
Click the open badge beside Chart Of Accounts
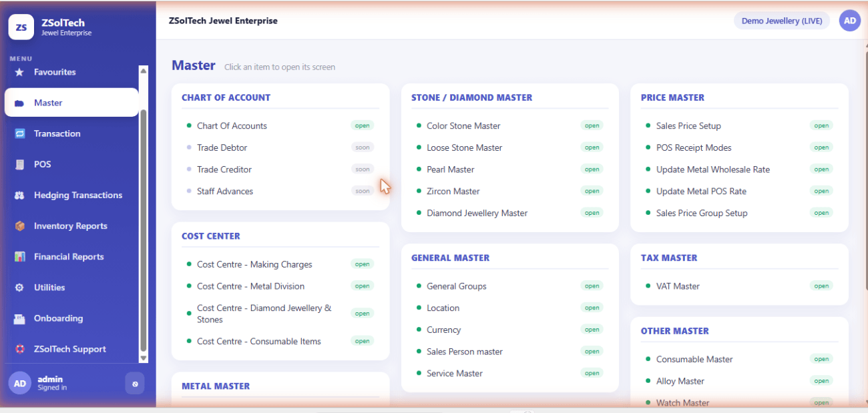(x=363, y=125)
